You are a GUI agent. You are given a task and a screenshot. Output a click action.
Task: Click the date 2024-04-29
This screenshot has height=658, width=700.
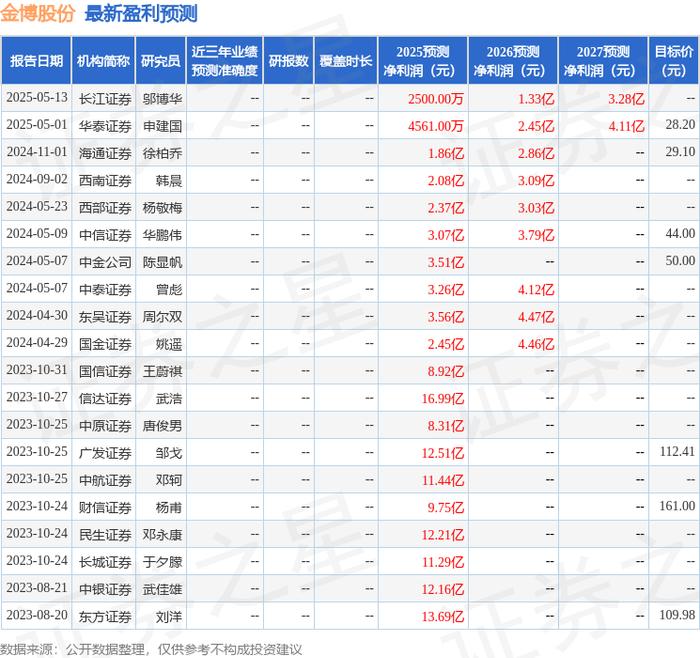coord(37,343)
